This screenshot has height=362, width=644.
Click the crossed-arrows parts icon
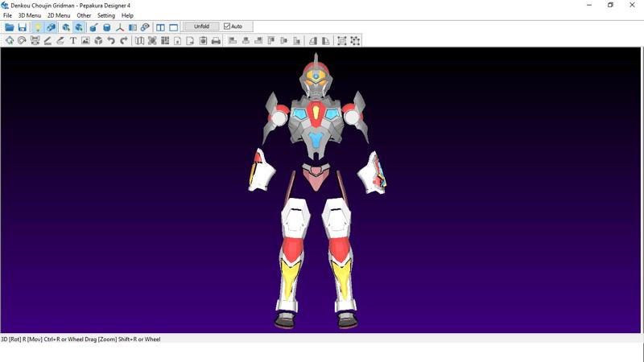point(152,40)
